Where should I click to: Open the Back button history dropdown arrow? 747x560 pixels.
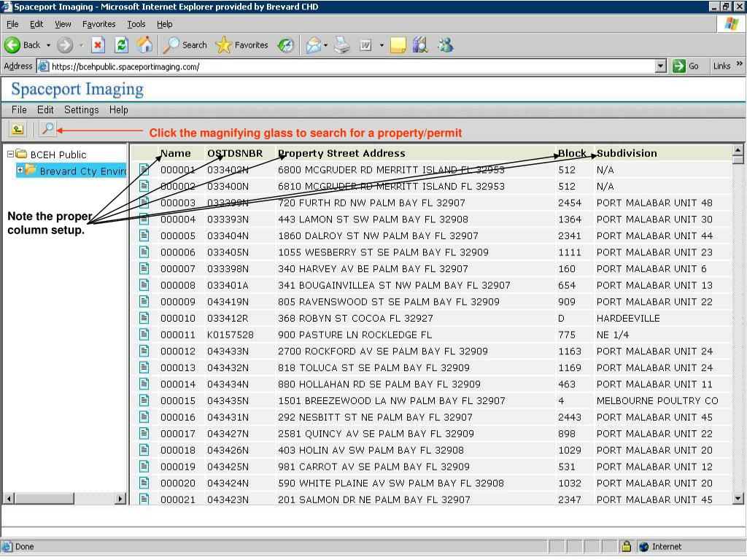point(48,45)
